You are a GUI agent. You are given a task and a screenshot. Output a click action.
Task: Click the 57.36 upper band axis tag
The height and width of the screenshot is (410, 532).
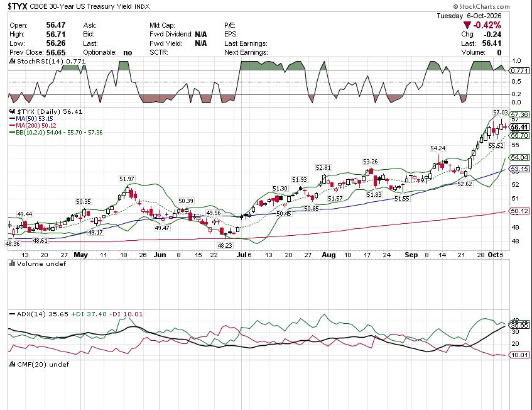coord(519,115)
